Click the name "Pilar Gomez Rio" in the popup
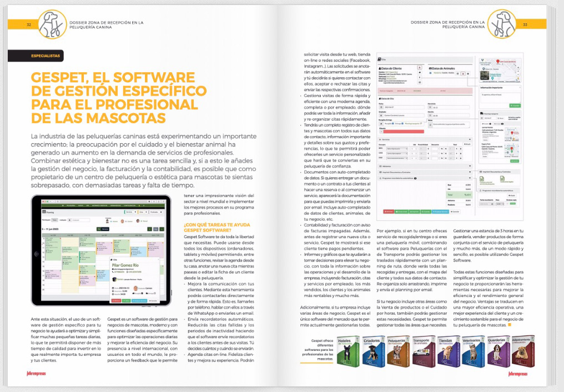 click(125, 265)
